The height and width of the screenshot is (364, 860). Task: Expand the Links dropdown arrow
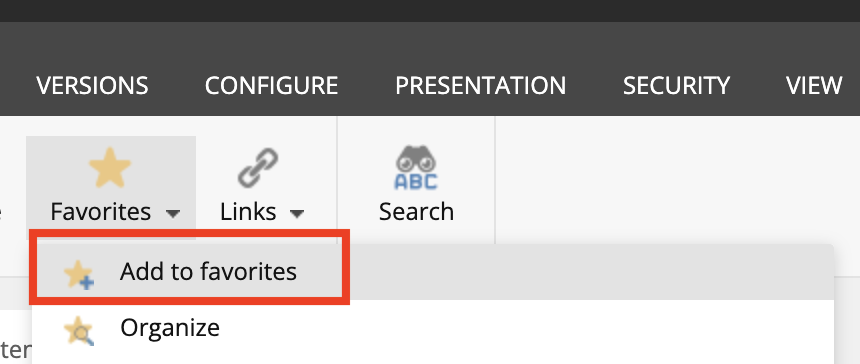click(297, 214)
